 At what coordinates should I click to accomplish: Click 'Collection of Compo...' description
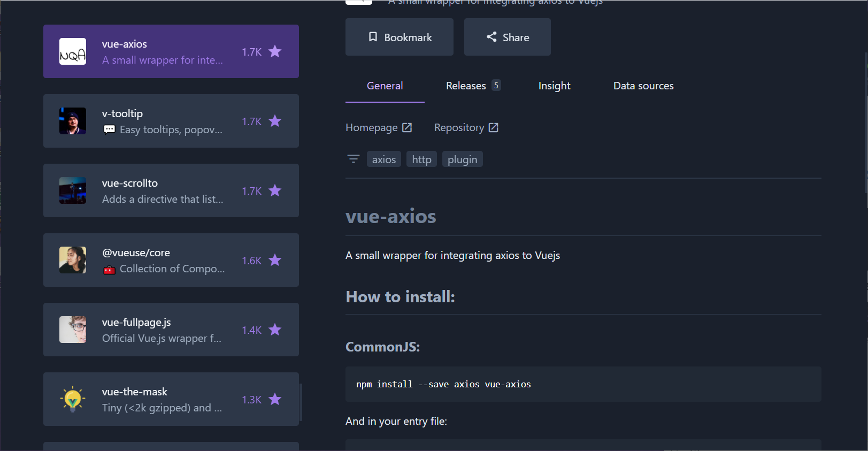(x=172, y=269)
